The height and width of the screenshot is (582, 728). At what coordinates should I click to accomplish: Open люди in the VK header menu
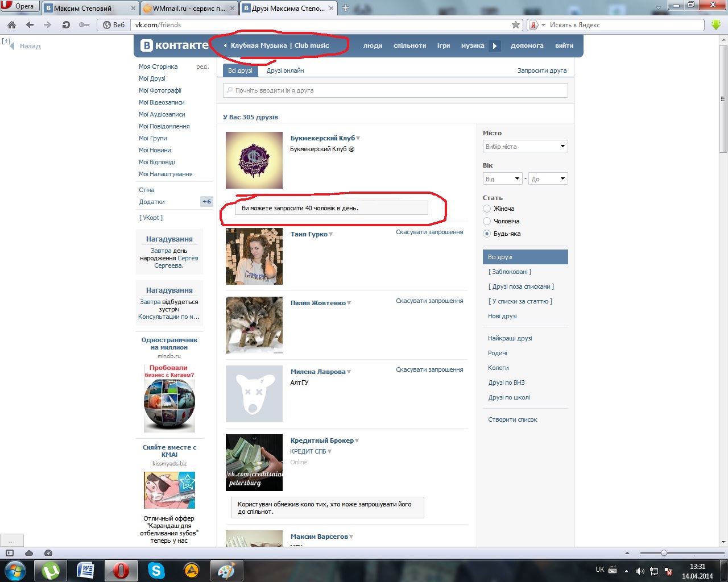(x=373, y=45)
